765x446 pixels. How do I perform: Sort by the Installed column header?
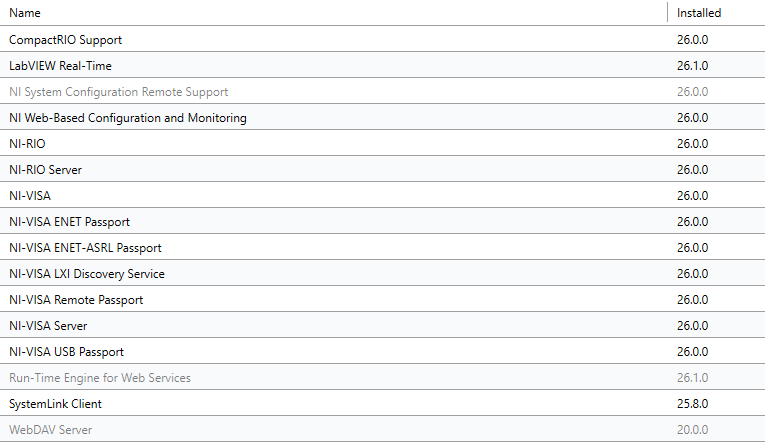[699, 13]
